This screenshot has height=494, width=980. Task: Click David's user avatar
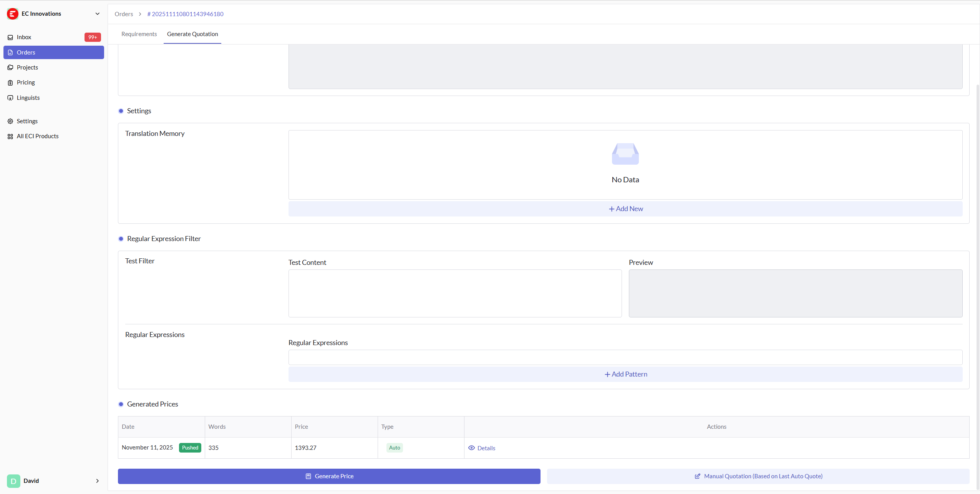tap(13, 481)
